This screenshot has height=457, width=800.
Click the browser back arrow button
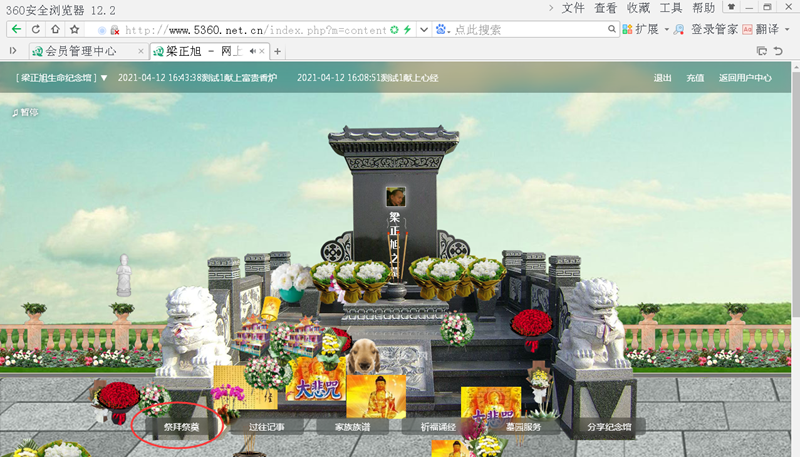coord(15,29)
